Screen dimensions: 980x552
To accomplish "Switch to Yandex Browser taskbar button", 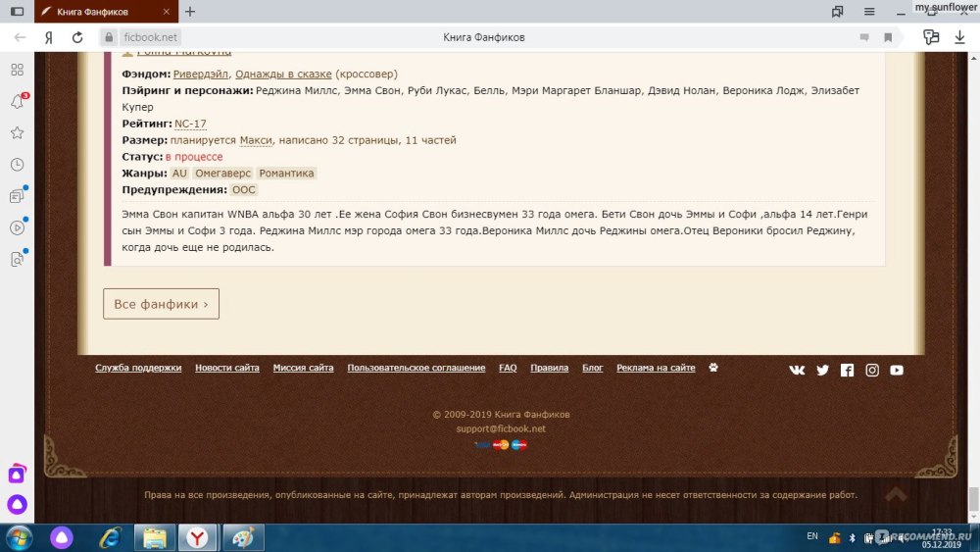I will 198,537.
